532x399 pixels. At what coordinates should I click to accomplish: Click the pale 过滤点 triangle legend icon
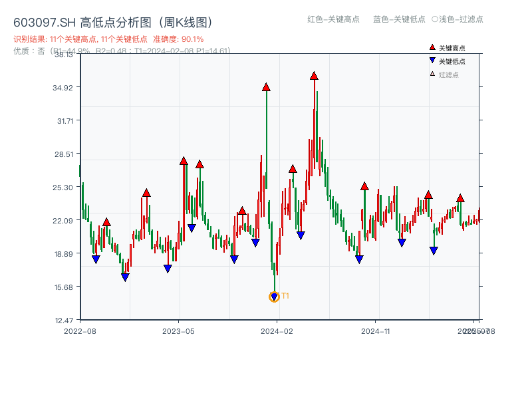[x=432, y=73]
